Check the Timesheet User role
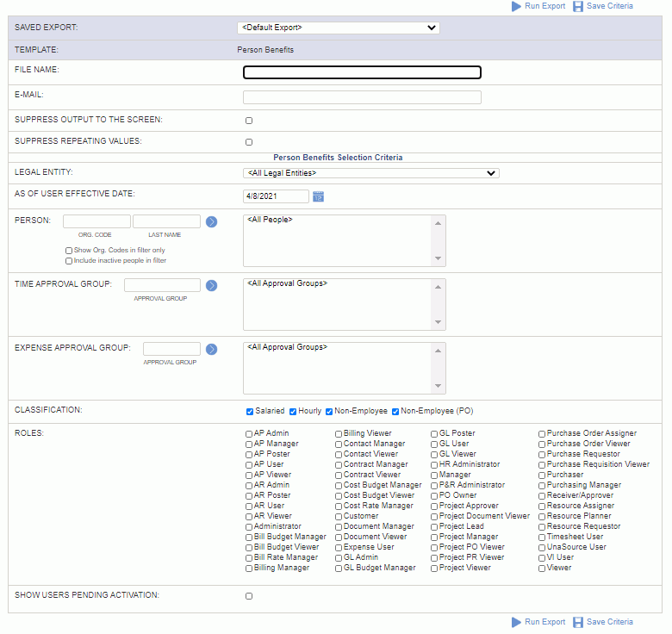Image resolution: width=672 pixels, height=634 pixels. (x=542, y=538)
